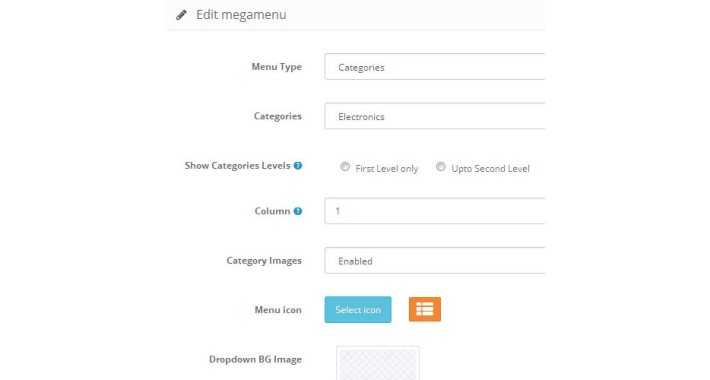Screen dimensions: 710x380
Task: Click the Dropdown BG Image label
Action: click(255, 360)
